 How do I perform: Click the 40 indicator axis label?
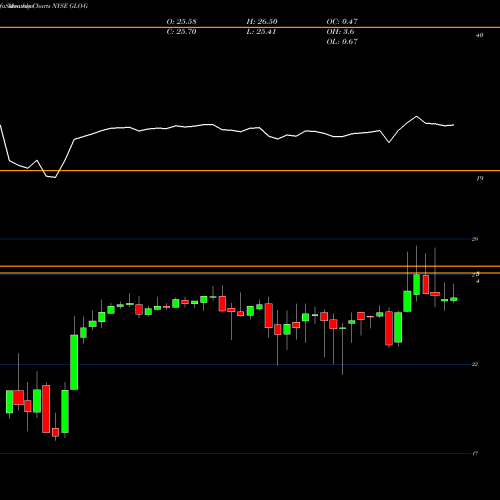pyautogui.click(x=479, y=35)
